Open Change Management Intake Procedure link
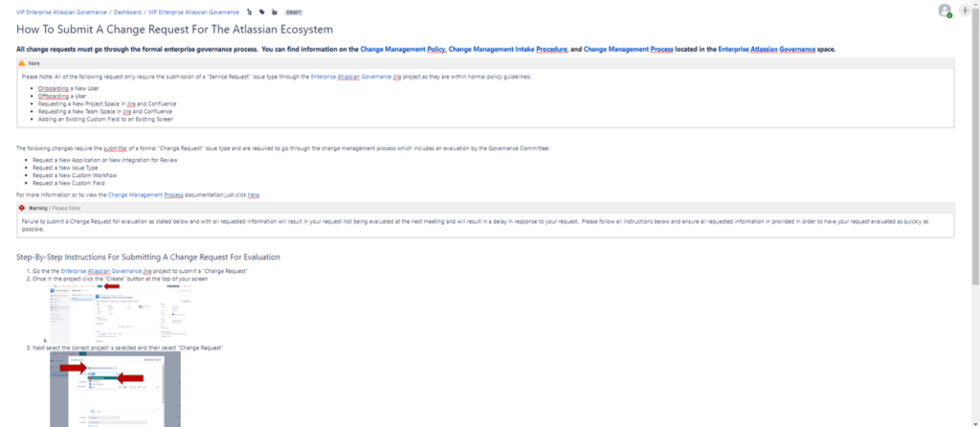 [x=508, y=48]
